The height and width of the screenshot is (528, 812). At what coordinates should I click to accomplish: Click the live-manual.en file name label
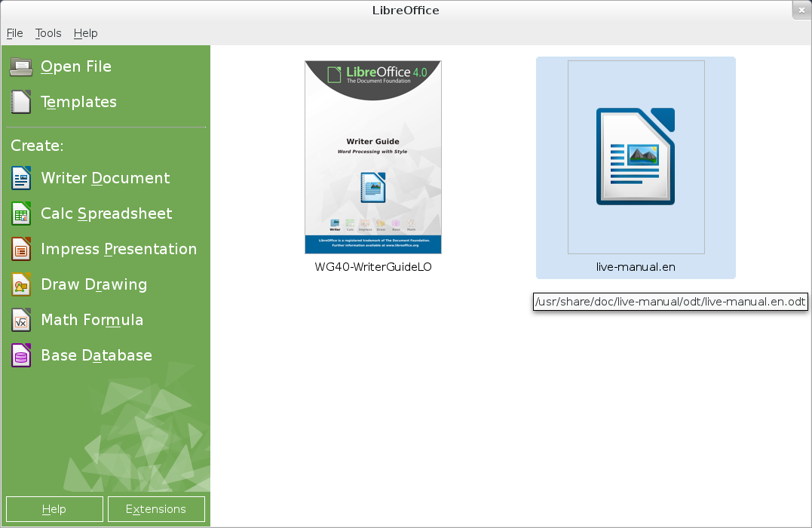pyautogui.click(x=636, y=267)
